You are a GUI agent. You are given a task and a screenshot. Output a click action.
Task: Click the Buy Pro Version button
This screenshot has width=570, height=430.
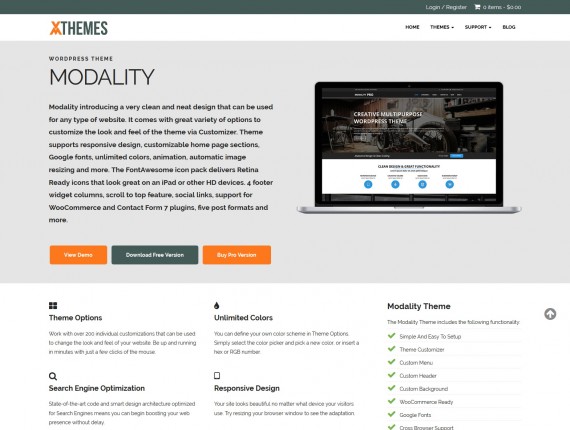(237, 255)
